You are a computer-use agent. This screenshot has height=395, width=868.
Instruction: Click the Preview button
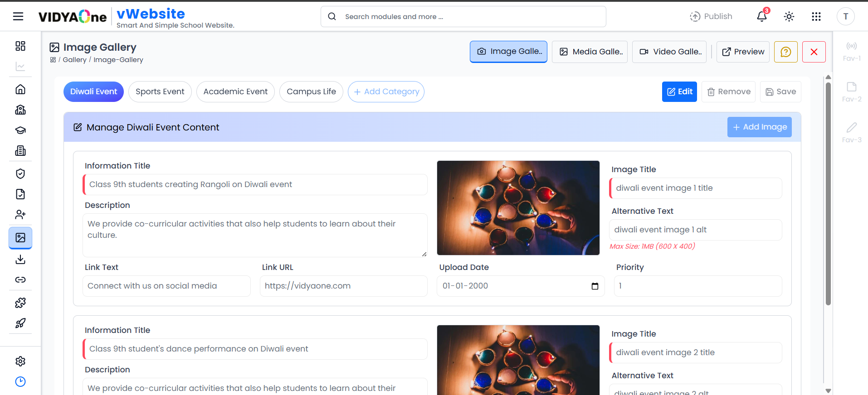[x=743, y=52]
